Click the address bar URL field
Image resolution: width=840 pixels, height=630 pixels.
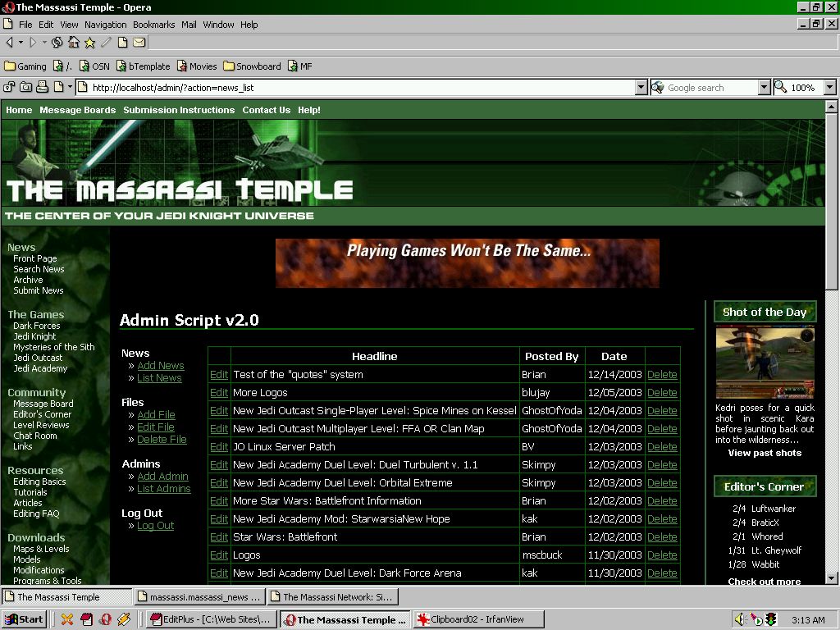pyautogui.click(x=355, y=87)
